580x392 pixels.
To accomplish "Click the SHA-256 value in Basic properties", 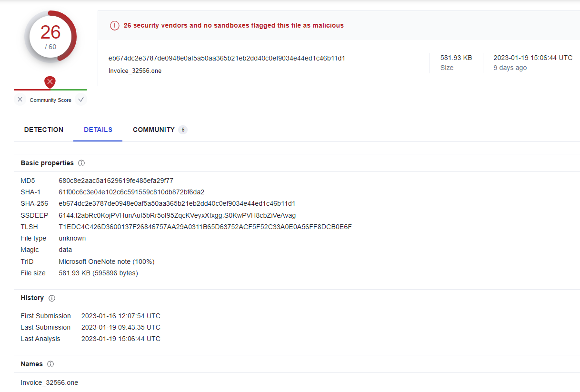I will click(177, 203).
